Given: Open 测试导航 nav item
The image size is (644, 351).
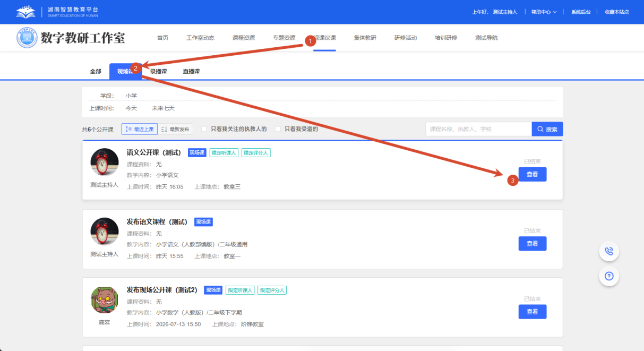Looking at the screenshot, I should 486,38.
